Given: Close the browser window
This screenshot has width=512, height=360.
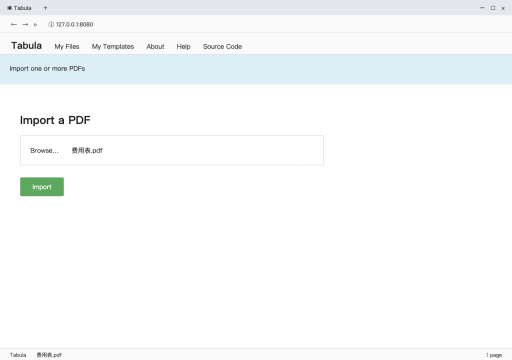Looking at the screenshot, I should click(503, 8).
